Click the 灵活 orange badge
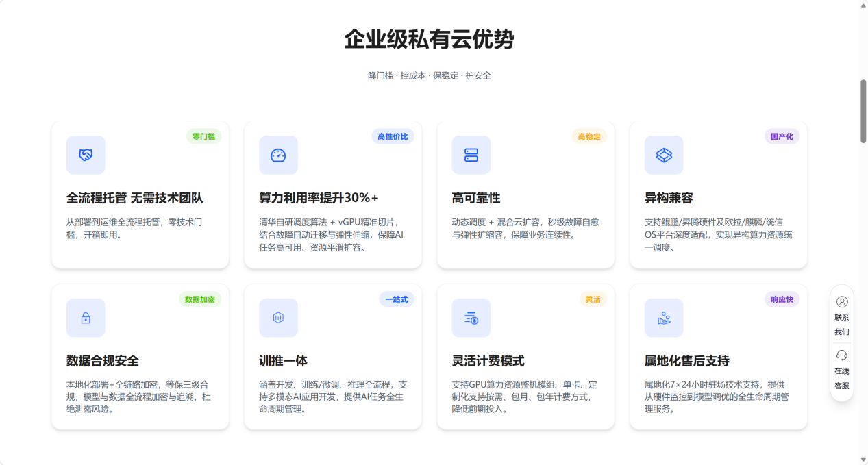Viewport: 868px width, 465px height. [593, 299]
